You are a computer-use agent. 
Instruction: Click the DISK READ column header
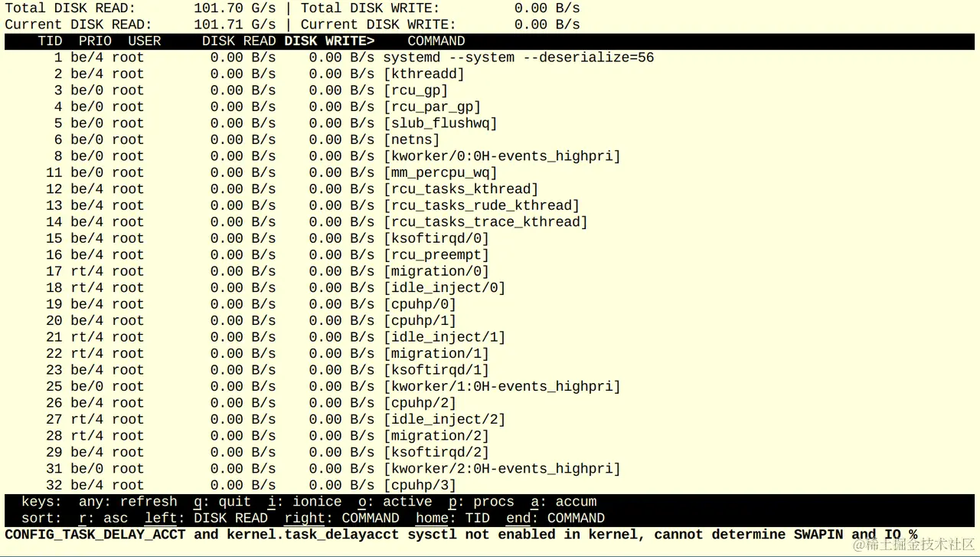pos(239,41)
